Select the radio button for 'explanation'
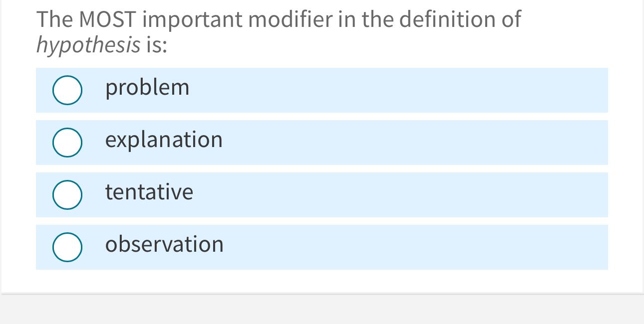Viewport: 644px width, 324px height. (67, 143)
